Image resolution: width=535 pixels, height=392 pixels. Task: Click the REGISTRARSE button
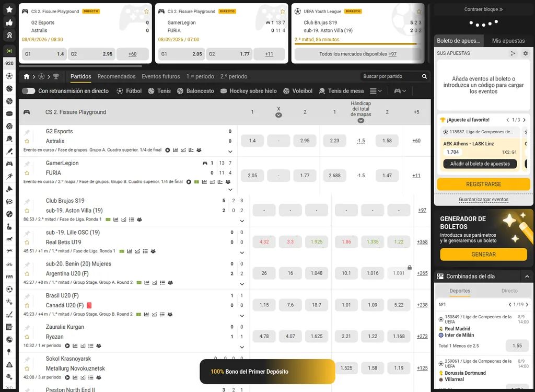click(483, 184)
